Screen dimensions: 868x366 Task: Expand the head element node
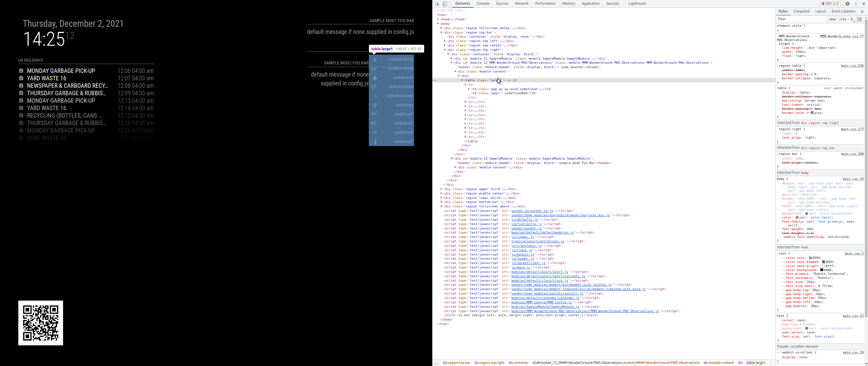coord(438,19)
